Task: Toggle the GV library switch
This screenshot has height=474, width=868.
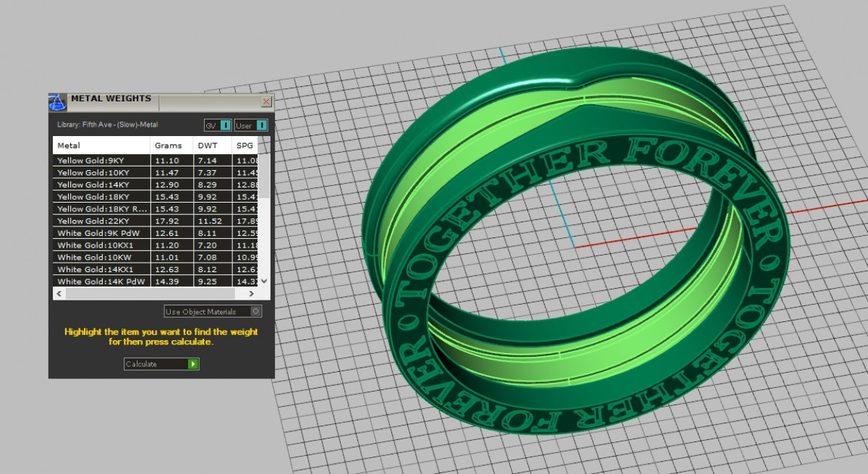Action: (225, 126)
